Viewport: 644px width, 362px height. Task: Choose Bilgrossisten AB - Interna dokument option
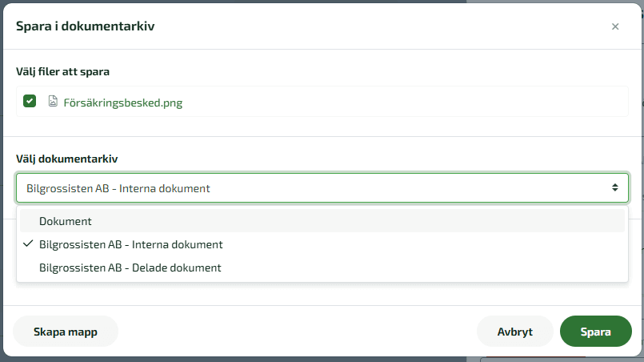tap(130, 244)
